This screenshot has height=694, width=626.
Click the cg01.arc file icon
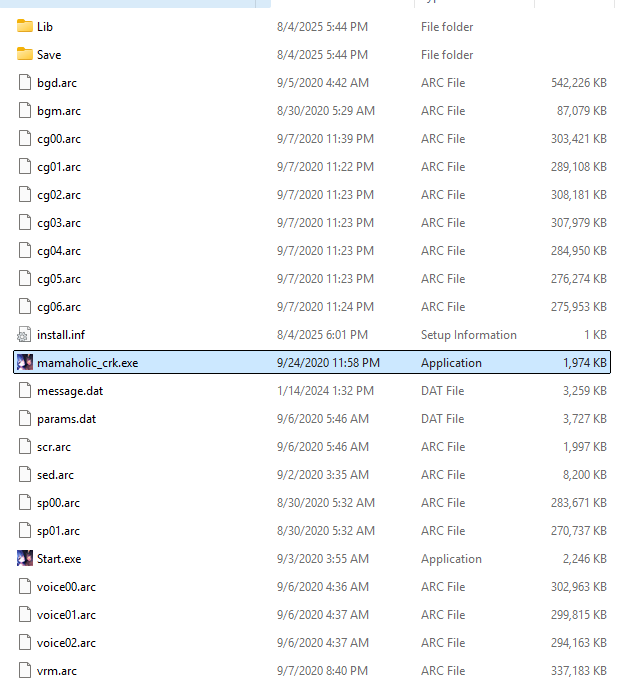tap(25, 166)
